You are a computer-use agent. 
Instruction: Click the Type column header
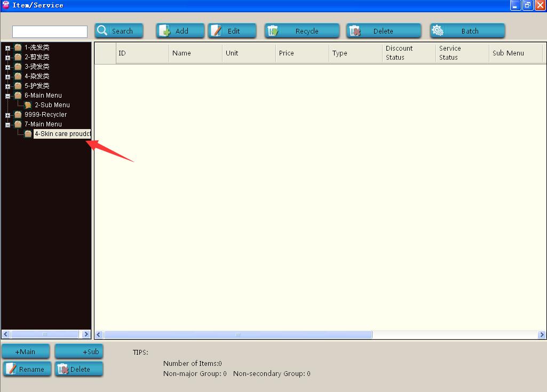(x=356, y=53)
